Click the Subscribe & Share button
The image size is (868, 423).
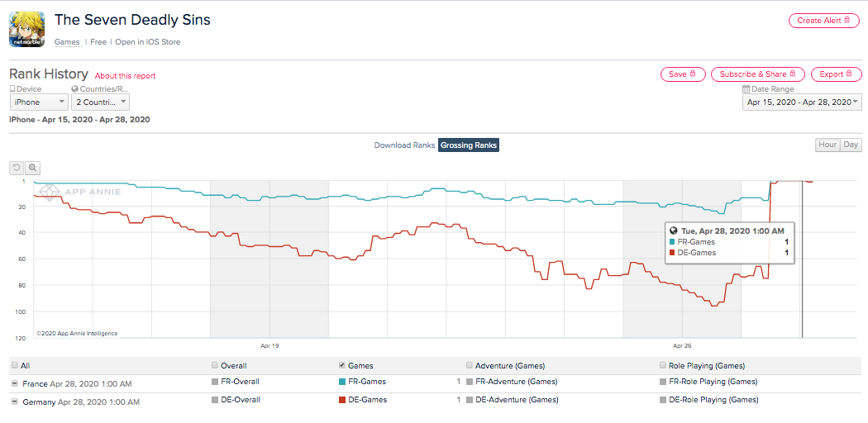[758, 74]
